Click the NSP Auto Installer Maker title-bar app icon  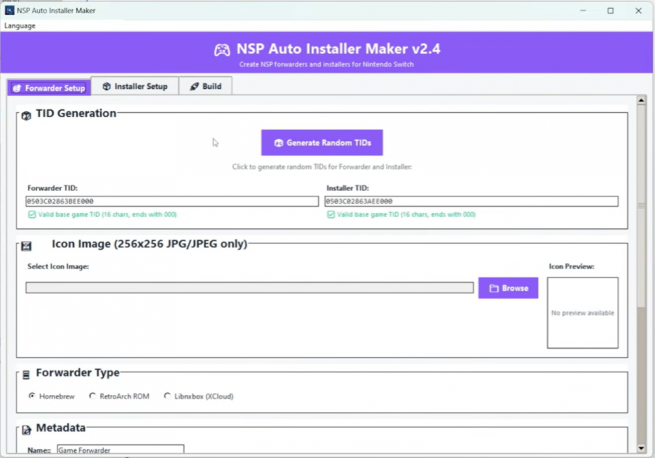(9, 10)
